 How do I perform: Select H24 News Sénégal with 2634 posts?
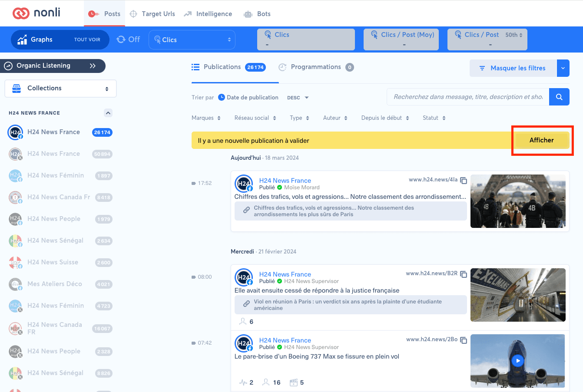point(60,240)
